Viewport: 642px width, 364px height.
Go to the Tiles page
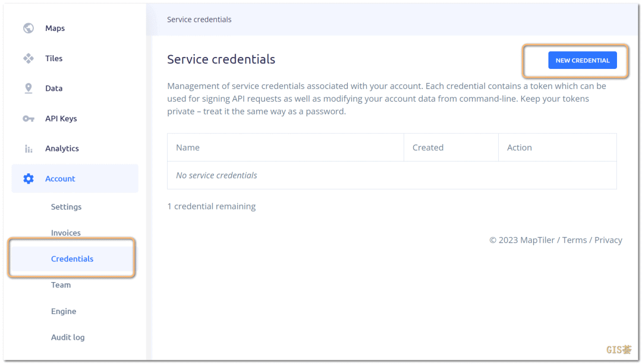[x=53, y=58]
